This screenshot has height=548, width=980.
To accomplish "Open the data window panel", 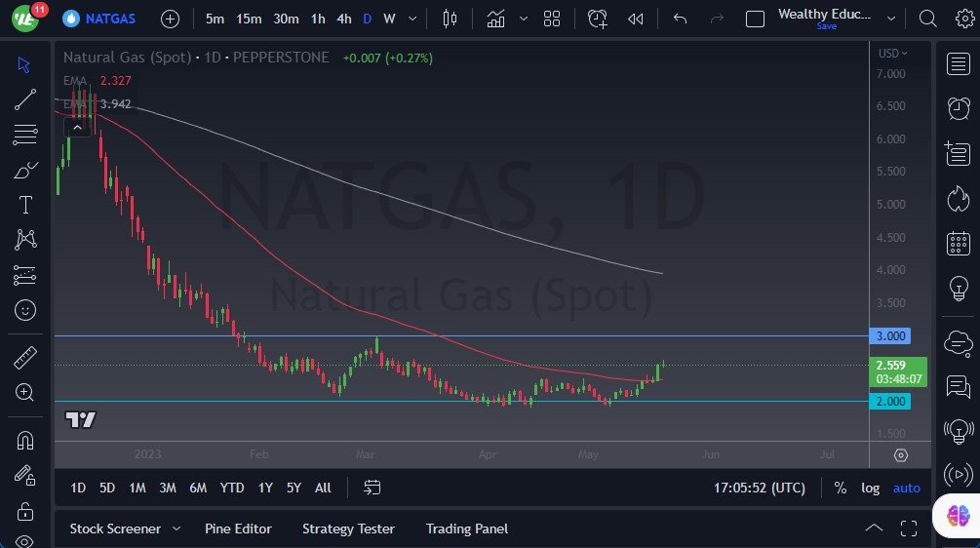I will [959, 153].
